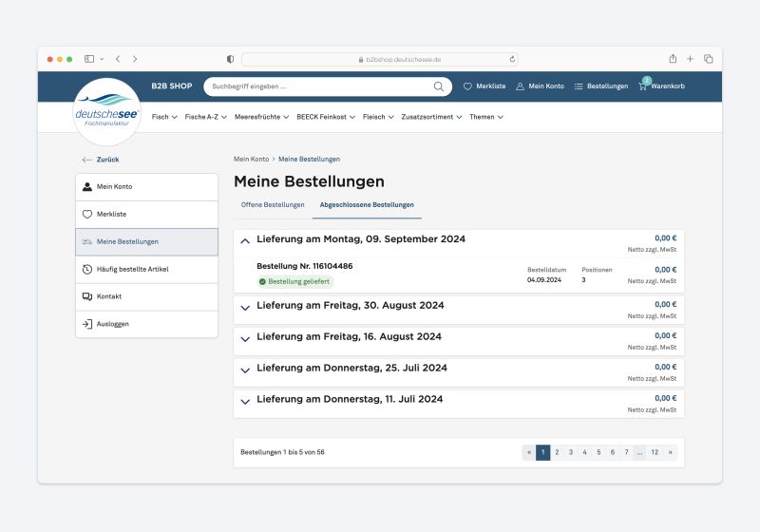The width and height of the screenshot is (760, 532).
Task: Expand the 11. Juli 2024 delivery
Action: (x=245, y=401)
